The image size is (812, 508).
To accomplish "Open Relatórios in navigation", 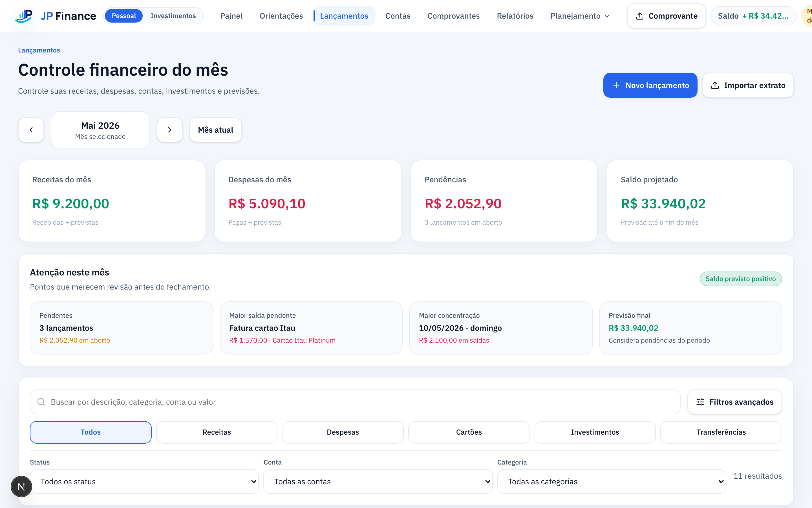I will (515, 16).
